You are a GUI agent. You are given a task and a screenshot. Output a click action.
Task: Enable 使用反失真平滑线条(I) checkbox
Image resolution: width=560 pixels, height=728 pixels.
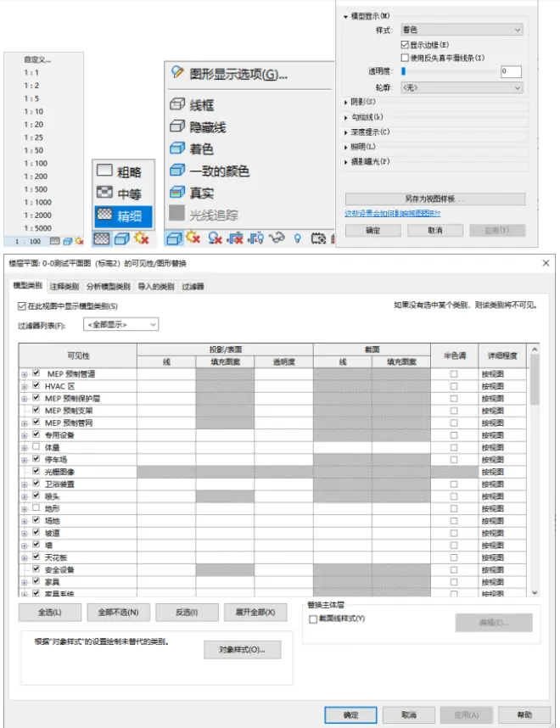(405, 58)
